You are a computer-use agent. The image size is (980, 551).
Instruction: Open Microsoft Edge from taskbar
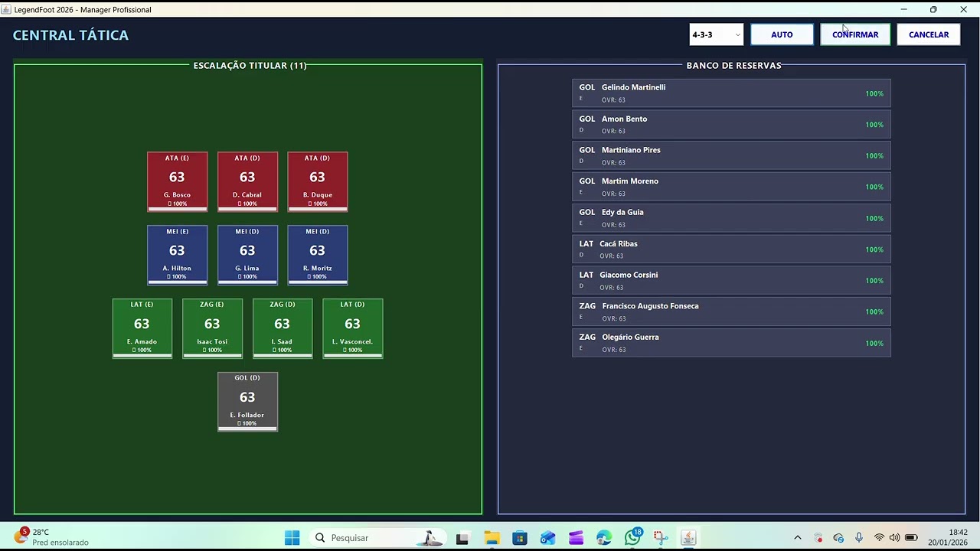(604, 538)
